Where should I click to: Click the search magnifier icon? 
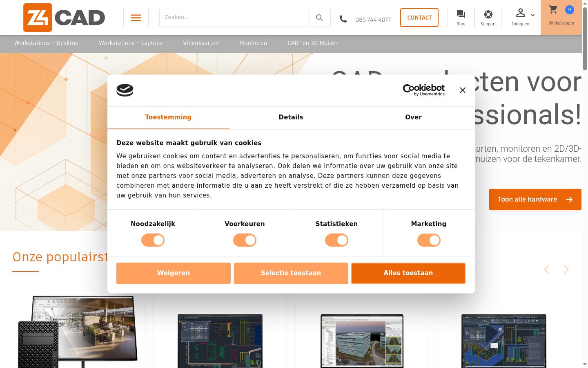pyautogui.click(x=319, y=18)
